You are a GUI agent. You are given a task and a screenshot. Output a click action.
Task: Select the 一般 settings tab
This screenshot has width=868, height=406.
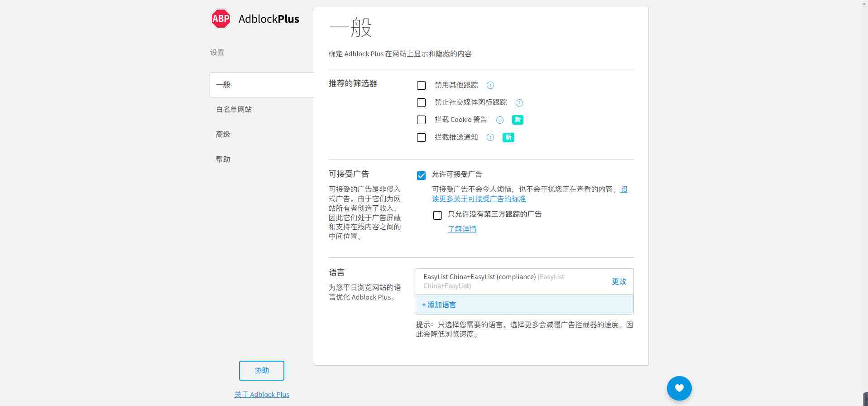click(262, 85)
